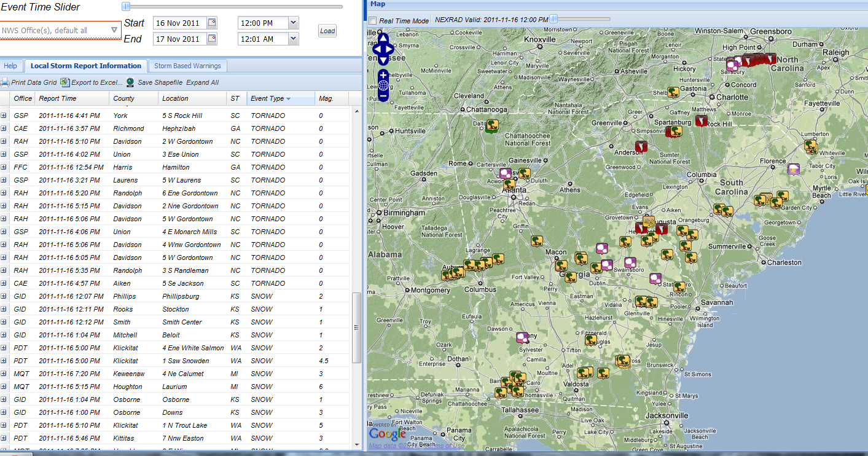The width and height of the screenshot is (868, 456).
Task: Zoom out on the map with minus
Action: click(x=383, y=96)
